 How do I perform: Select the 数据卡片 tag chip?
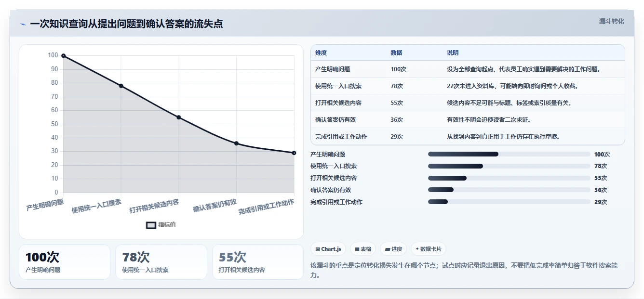(429, 249)
